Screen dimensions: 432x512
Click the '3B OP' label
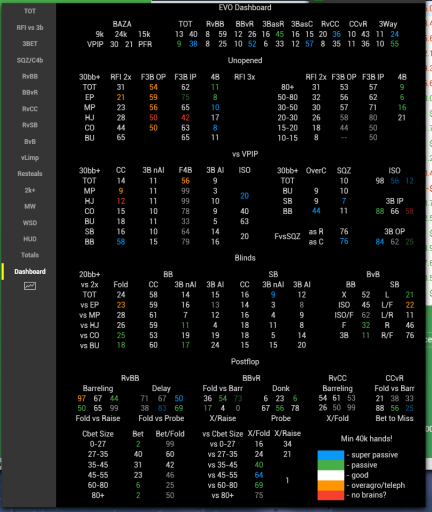[394, 231]
